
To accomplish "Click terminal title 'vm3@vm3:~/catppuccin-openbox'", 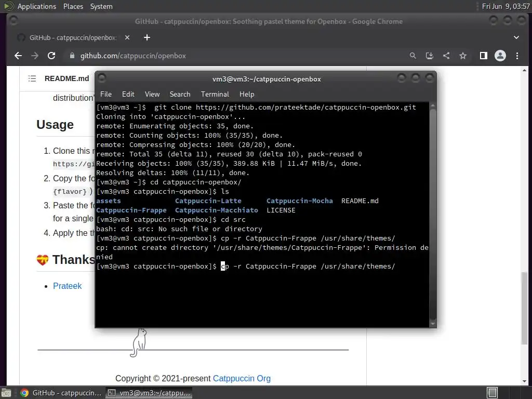I will [267, 79].
